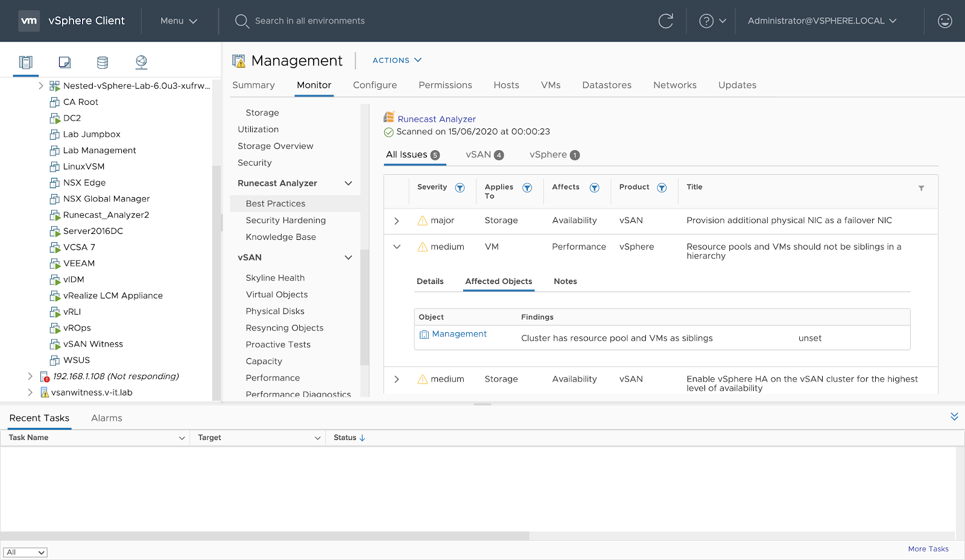Filter issues by Severity column
The image size is (965, 560).
click(x=460, y=188)
